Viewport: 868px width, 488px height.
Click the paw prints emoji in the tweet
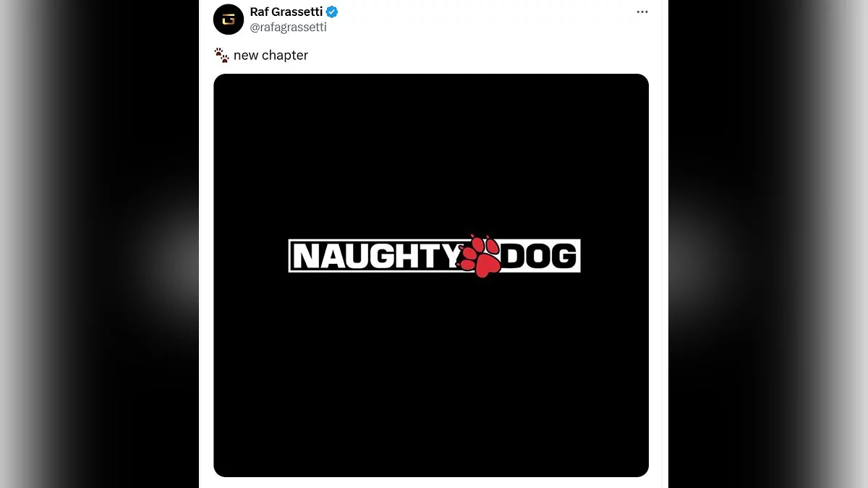(x=221, y=55)
